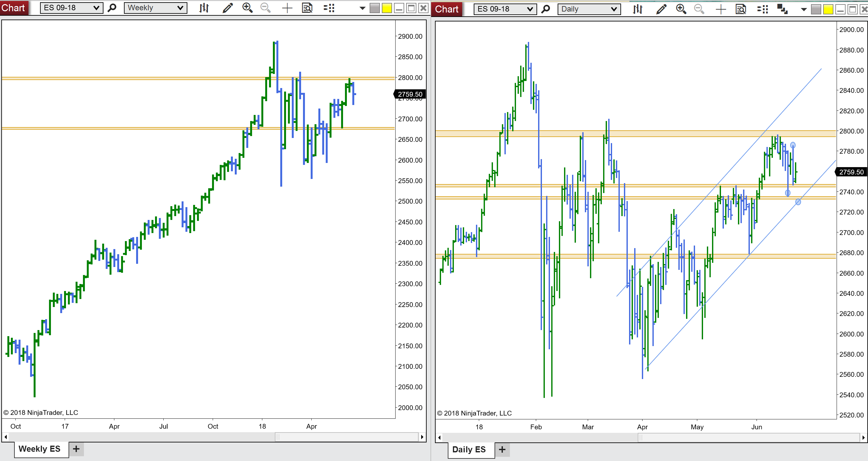The width and height of the screenshot is (868, 461).
Task: Click the 2000.00 axis label on Weekly chart
Action: click(410, 408)
